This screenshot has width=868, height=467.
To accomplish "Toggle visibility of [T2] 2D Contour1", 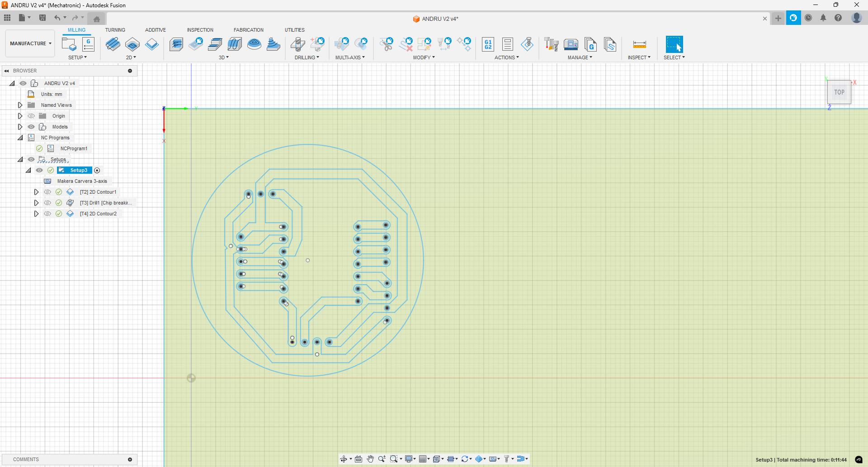I will [x=47, y=192].
